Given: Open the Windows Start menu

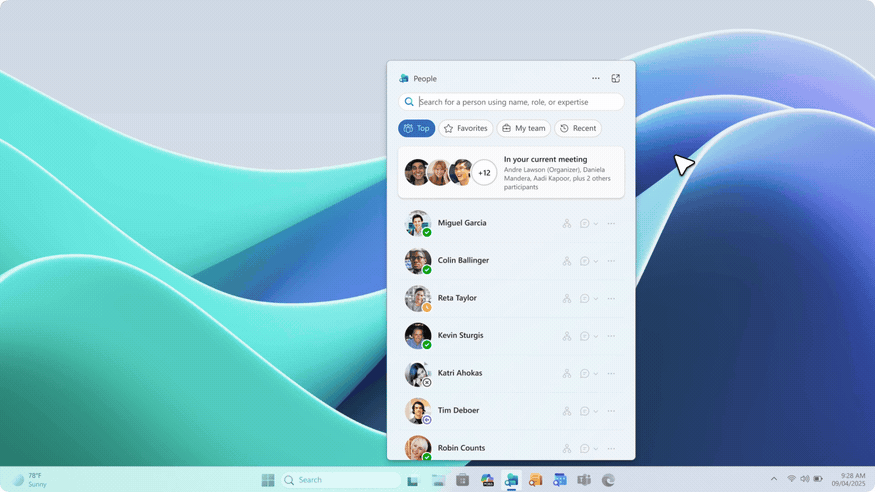Looking at the screenshot, I should (268, 480).
